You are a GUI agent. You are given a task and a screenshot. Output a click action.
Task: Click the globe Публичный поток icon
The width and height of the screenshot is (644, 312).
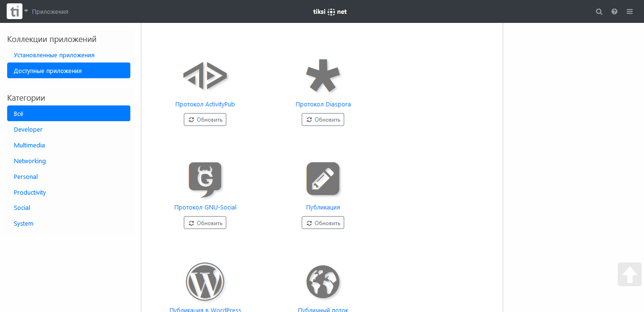coord(323,281)
